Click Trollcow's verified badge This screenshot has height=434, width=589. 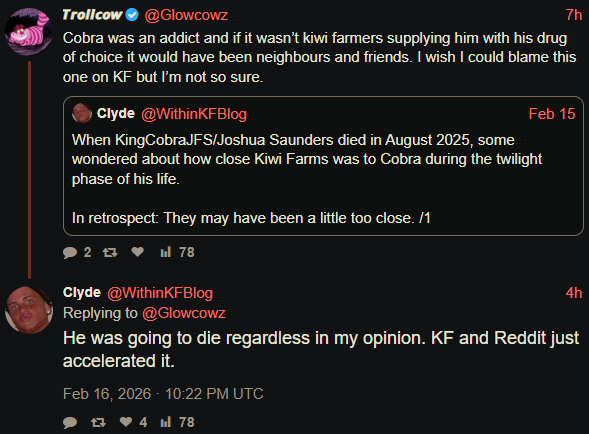[132, 15]
